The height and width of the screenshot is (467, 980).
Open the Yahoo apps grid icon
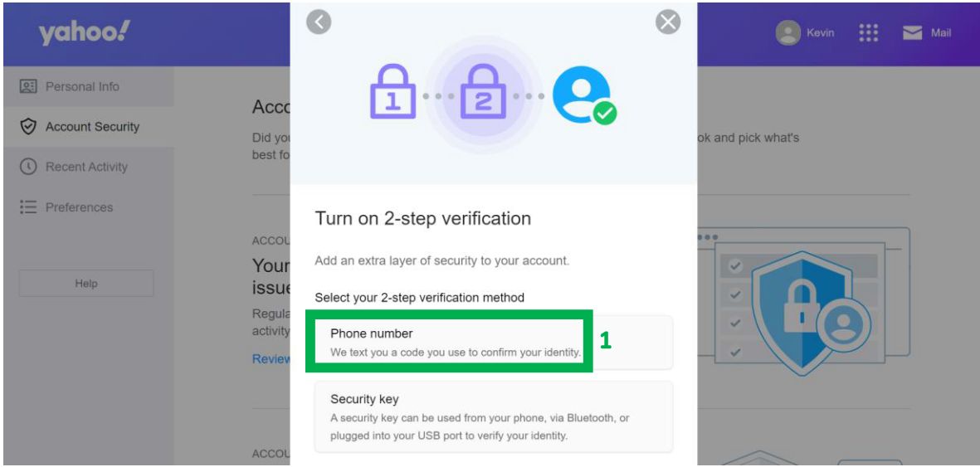pyautogui.click(x=868, y=33)
